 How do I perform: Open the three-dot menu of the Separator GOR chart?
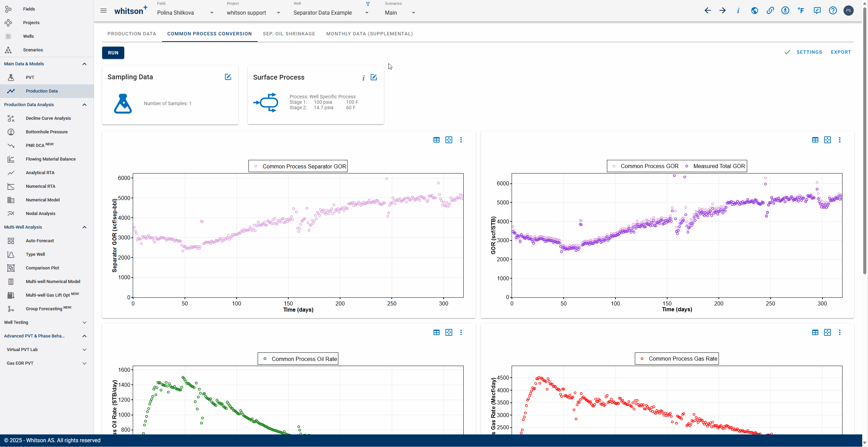pos(461,140)
